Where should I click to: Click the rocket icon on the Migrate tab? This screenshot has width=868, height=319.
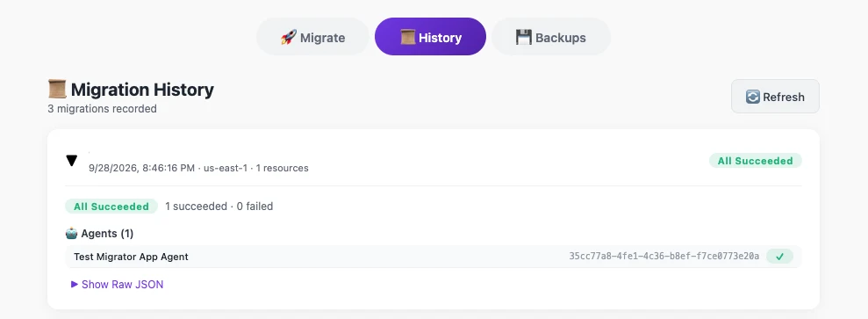point(289,38)
